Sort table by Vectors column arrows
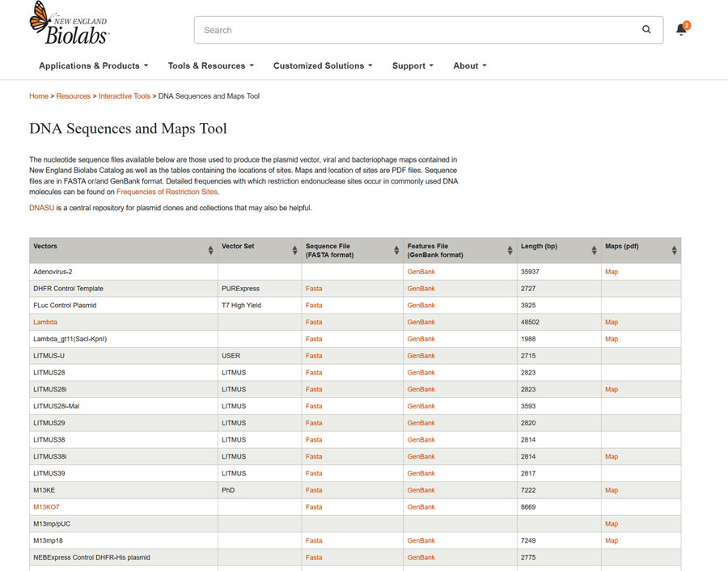 point(210,251)
